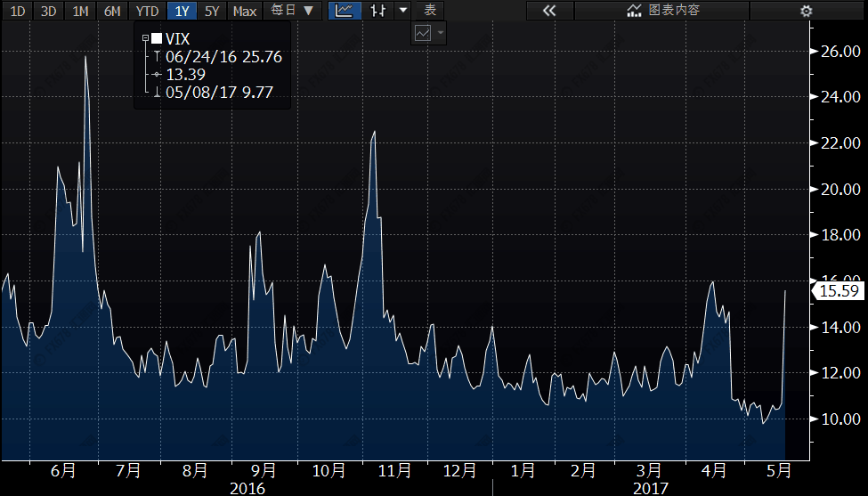Open settings gear icon
The height and width of the screenshot is (496, 868).
807,11
